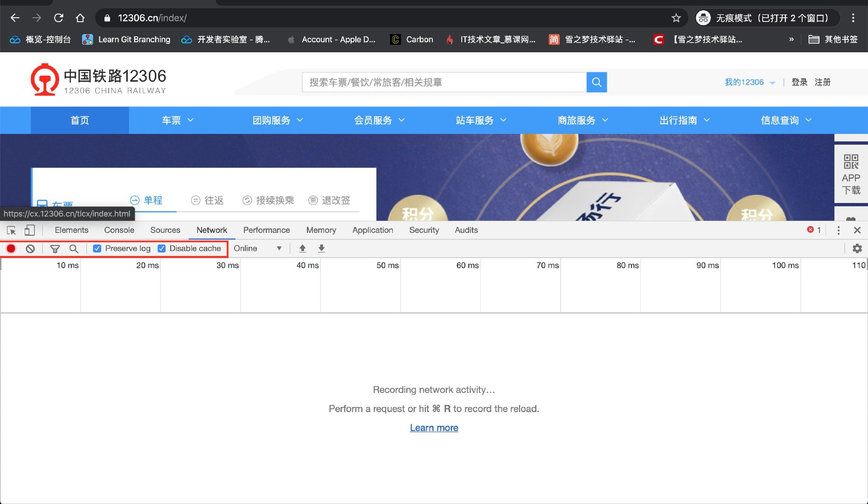Click the Export HAR download arrow
The height and width of the screenshot is (504, 868).
(321, 248)
